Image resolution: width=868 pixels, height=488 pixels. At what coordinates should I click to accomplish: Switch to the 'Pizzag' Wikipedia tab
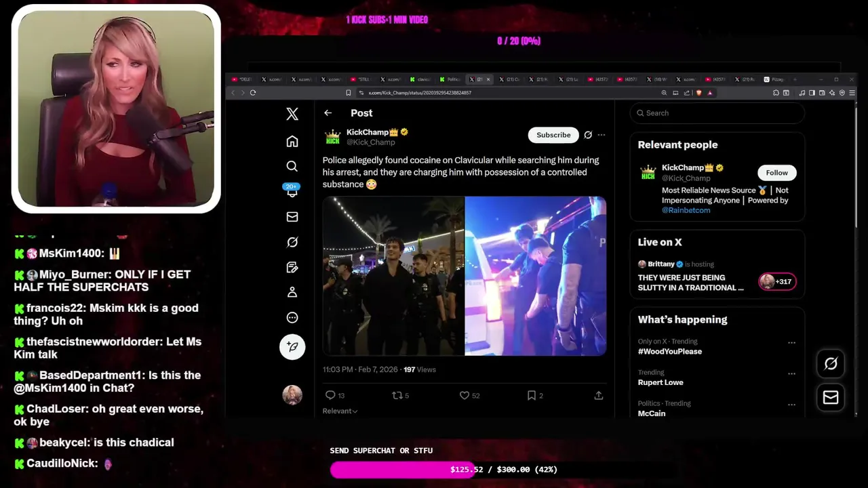pos(774,79)
